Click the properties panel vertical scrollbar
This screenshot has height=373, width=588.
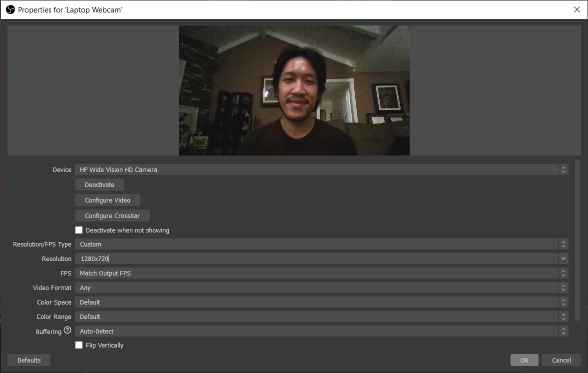pos(578,240)
